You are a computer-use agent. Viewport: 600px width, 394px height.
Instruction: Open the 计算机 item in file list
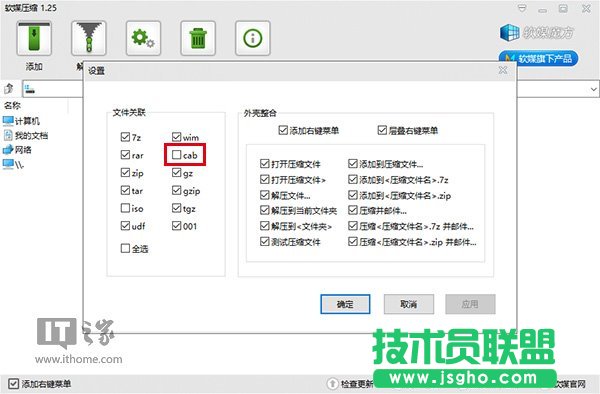tap(21, 121)
